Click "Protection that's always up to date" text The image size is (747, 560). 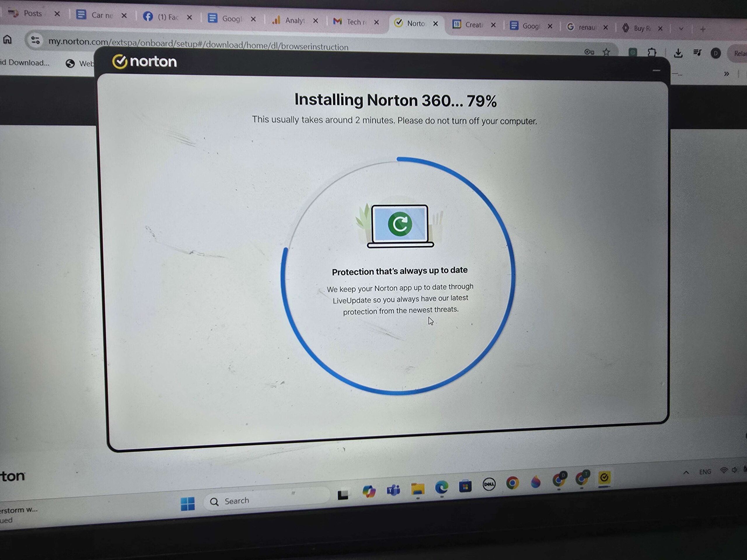point(399,271)
